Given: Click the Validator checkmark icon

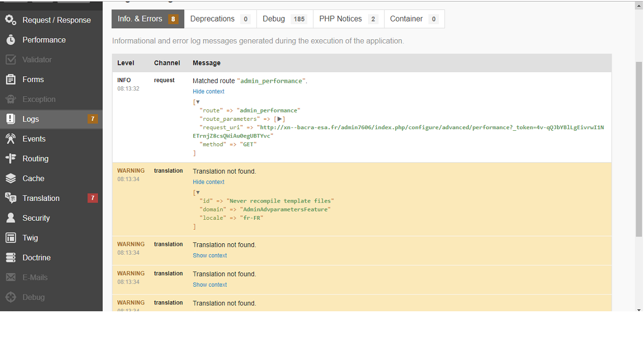Looking at the screenshot, I should coord(10,60).
